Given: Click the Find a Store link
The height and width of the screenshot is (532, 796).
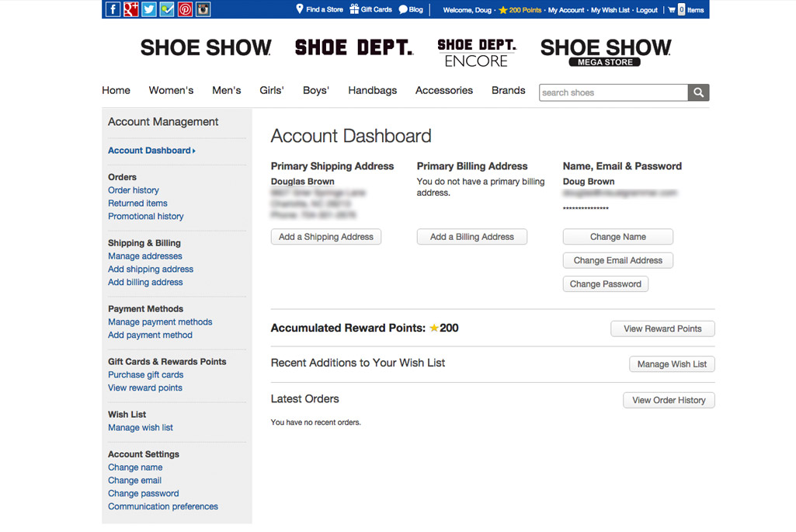Looking at the screenshot, I should [319, 9].
